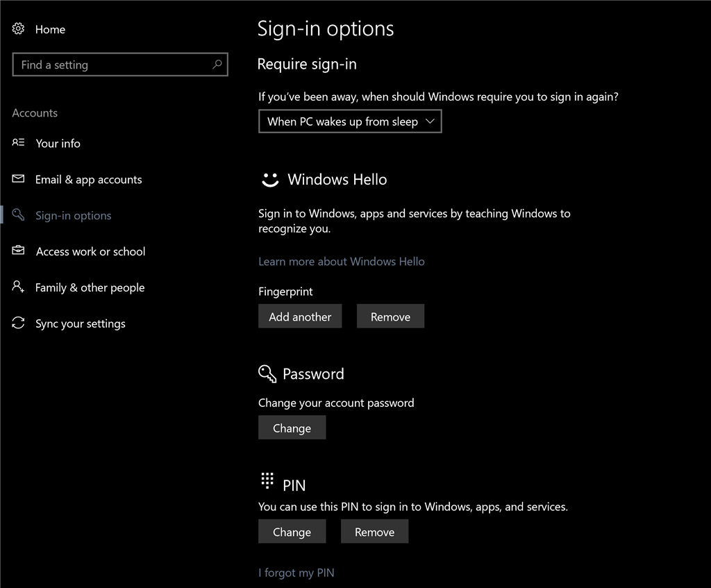Click the Accounts section heading
The height and width of the screenshot is (588, 711).
(35, 113)
